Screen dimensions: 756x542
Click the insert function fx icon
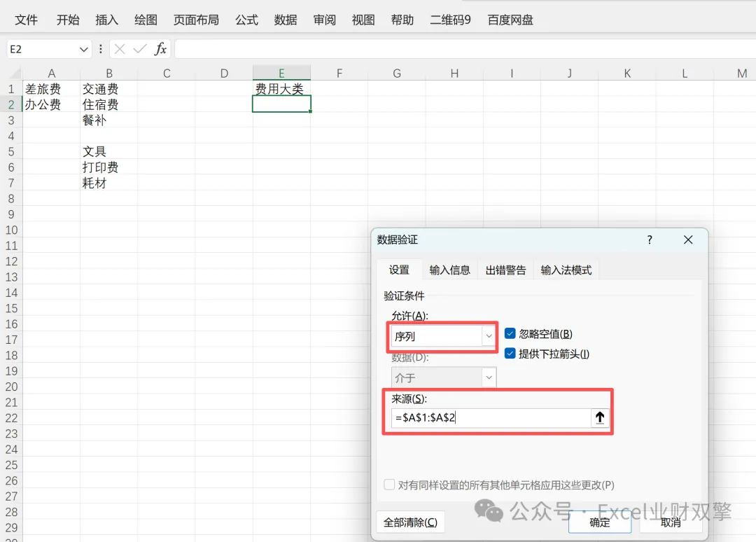160,49
